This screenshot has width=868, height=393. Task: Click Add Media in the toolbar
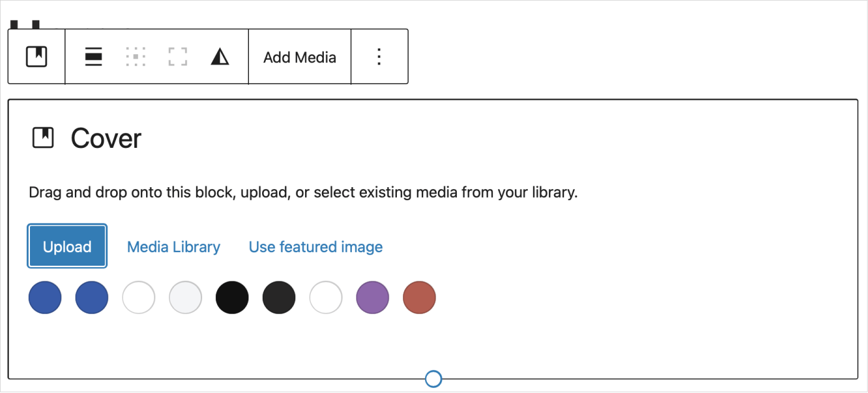click(x=300, y=57)
